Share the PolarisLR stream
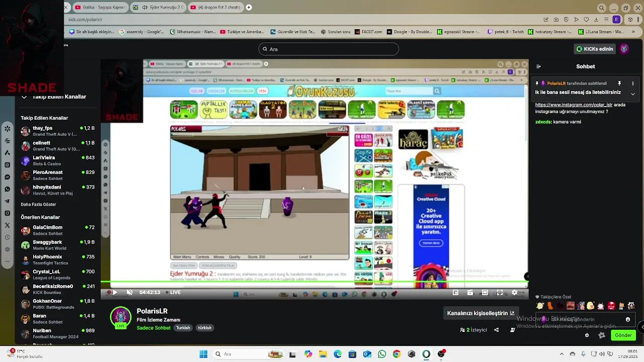The image size is (644, 362). [x=497, y=330]
